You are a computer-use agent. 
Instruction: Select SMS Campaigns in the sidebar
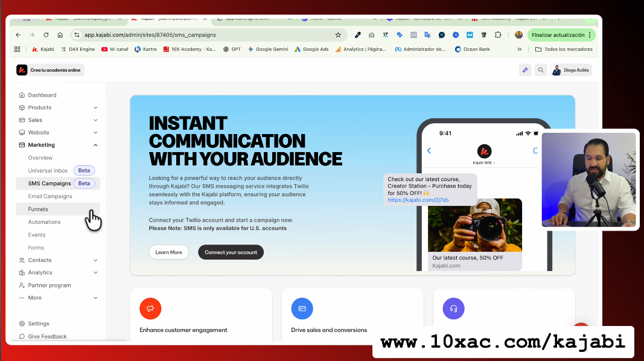pos(58,184)
